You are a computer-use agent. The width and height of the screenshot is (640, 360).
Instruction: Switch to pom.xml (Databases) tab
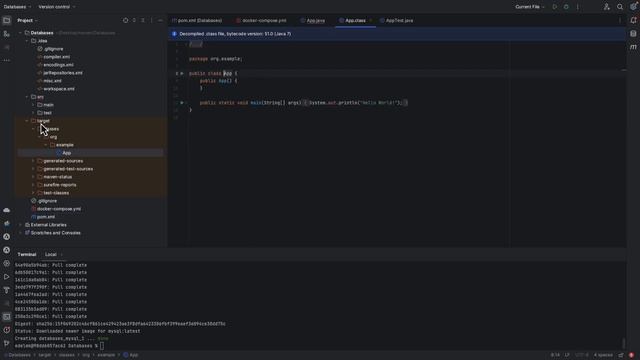pyautogui.click(x=197, y=20)
